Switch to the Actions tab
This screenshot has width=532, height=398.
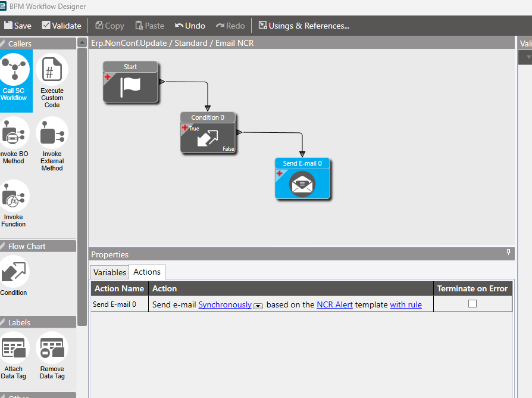point(147,272)
